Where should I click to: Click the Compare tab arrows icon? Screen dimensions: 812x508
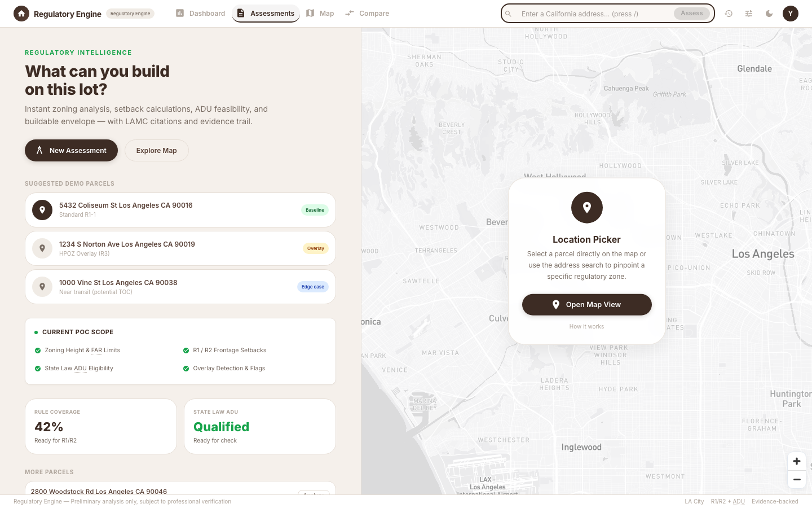click(x=350, y=13)
